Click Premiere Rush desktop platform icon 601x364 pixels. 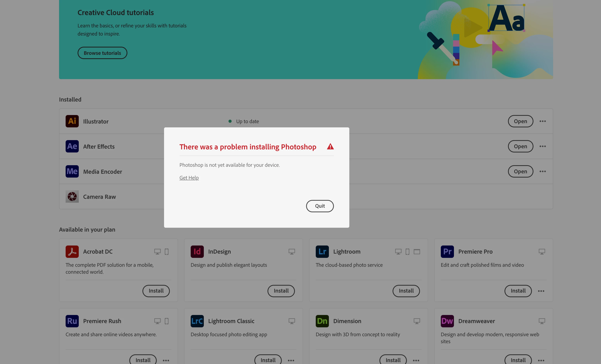click(x=157, y=321)
